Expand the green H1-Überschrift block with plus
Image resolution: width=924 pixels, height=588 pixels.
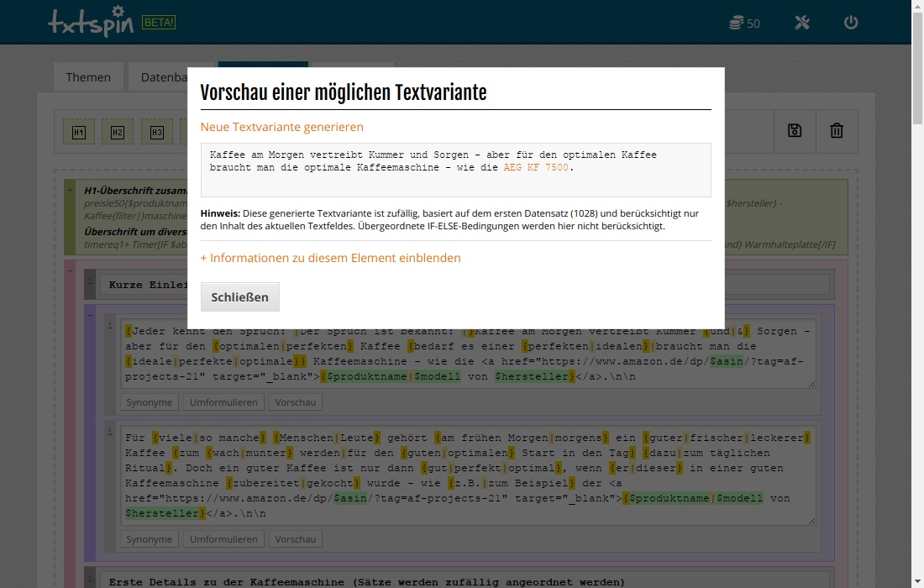tap(71, 190)
